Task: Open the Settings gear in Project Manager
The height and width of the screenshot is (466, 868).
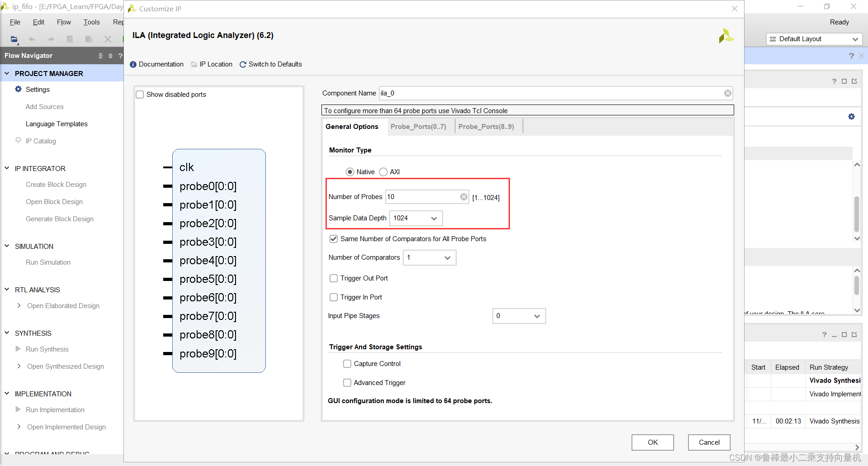Action: 18,89
